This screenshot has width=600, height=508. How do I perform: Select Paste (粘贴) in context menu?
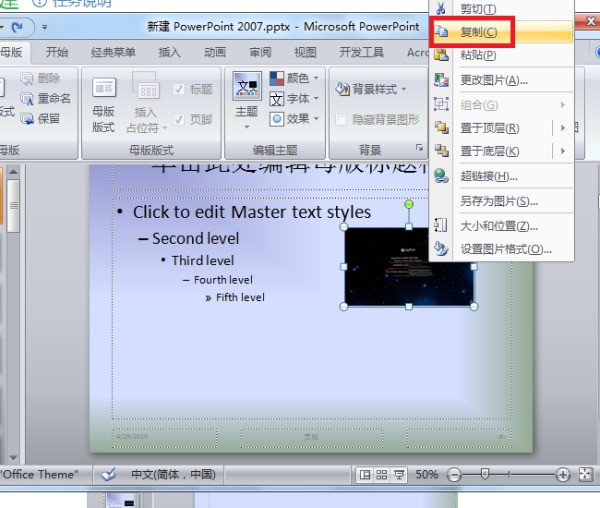[x=478, y=56]
